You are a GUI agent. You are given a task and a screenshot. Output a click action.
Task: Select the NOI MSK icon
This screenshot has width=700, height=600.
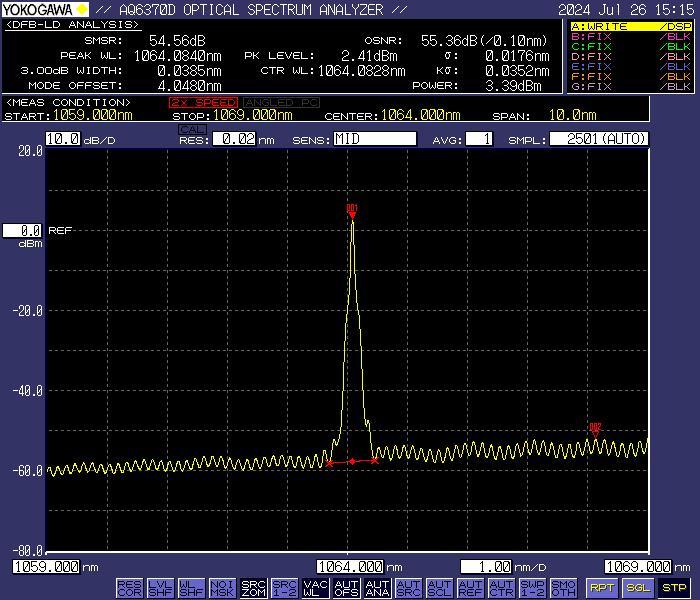(x=222, y=588)
